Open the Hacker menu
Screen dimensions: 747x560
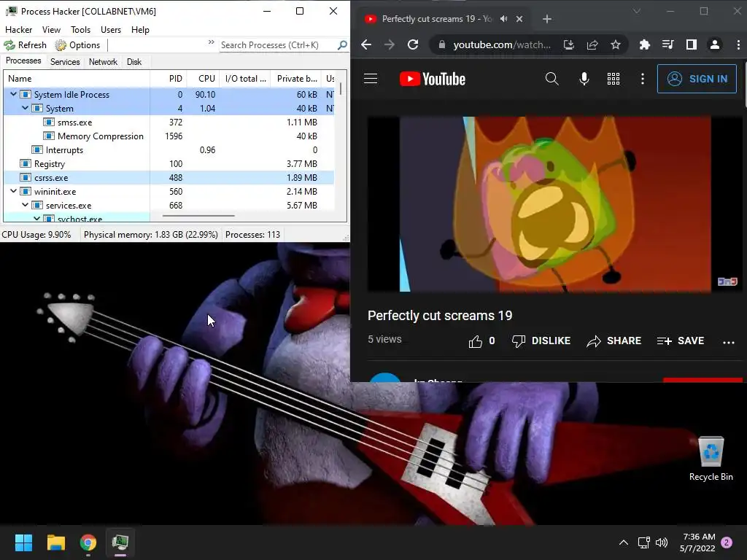tap(18, 29)
